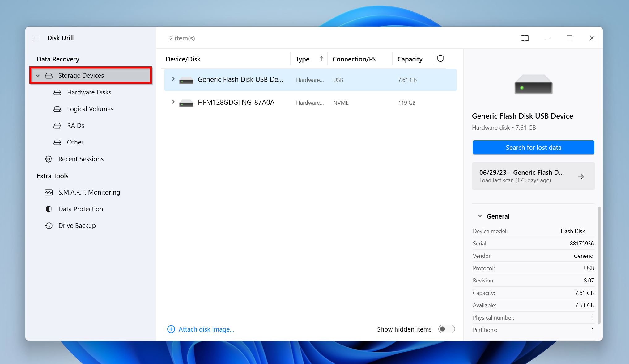This screenshot has width=629, height=364.
Task: Click the Other drive icon
Action: 57,142
